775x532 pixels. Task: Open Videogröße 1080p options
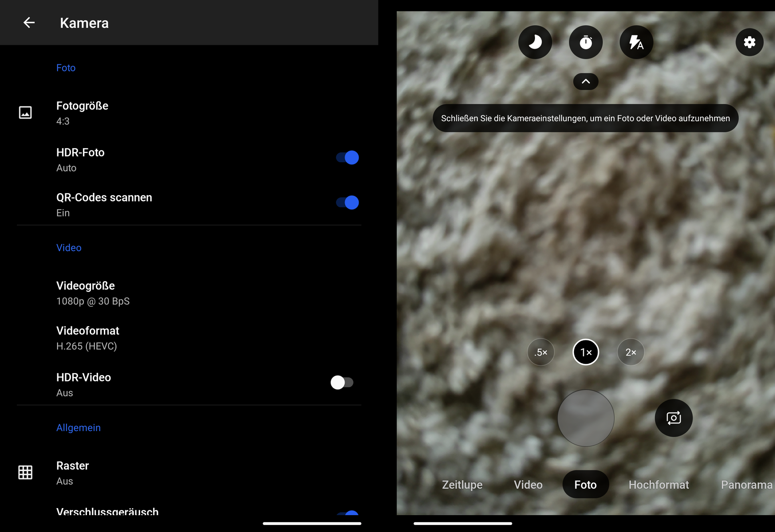(93, 293)
